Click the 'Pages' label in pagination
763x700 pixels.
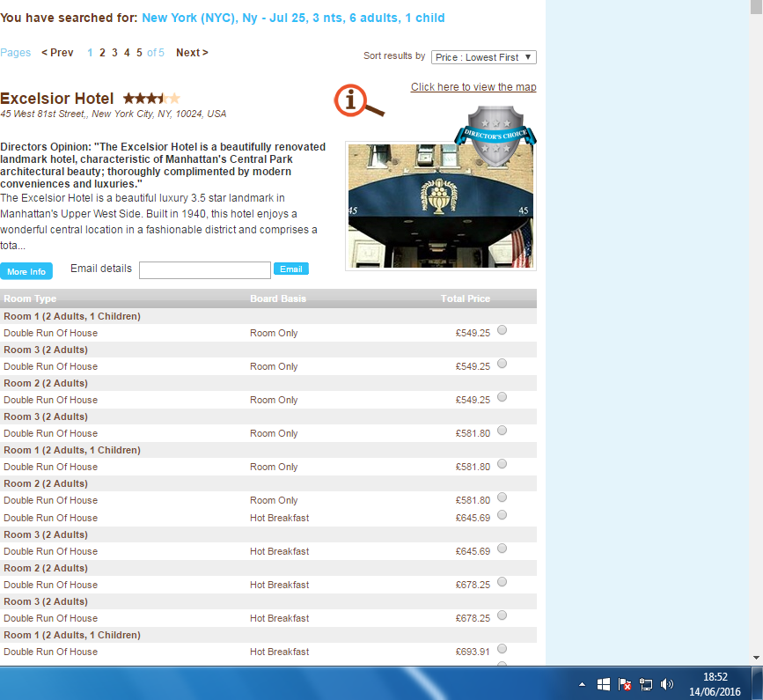[16, 53]
